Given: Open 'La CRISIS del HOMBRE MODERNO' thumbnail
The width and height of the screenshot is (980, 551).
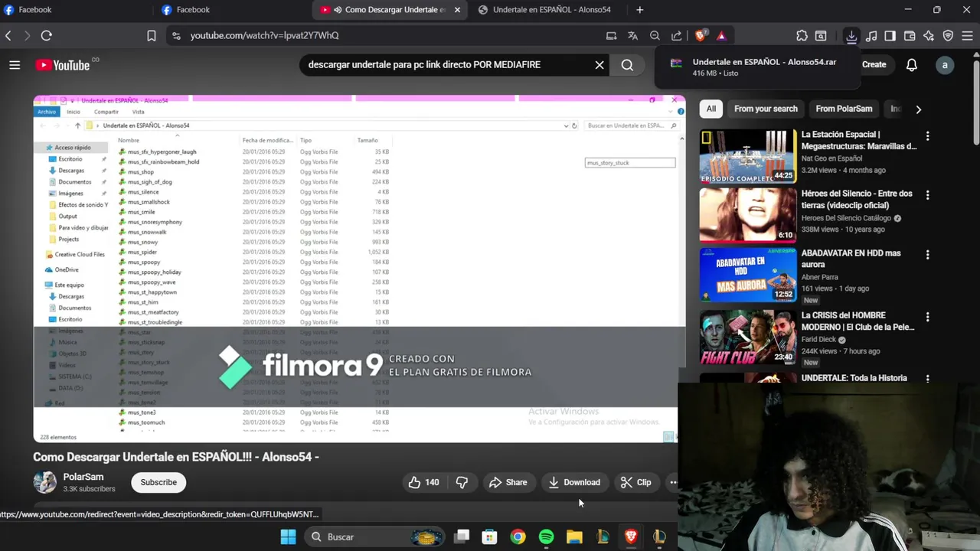Looking at the screenshot, I should [x=748, y=337].
